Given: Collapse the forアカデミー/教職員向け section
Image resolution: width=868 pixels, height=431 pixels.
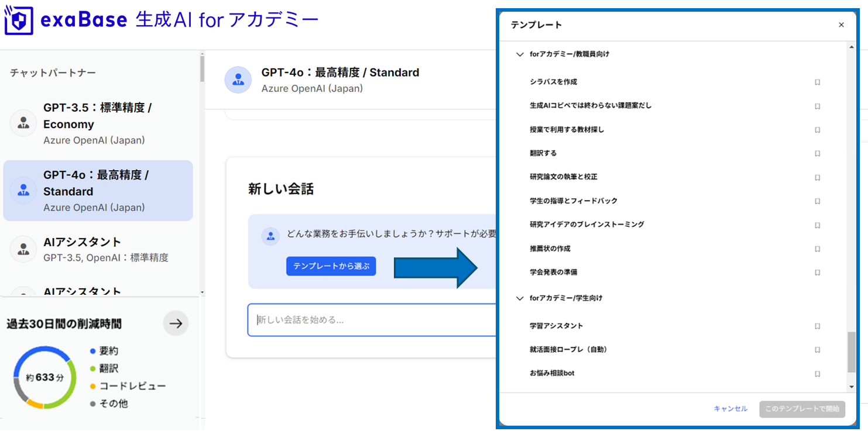Looking at the screenshot, I should click(520, 54).
